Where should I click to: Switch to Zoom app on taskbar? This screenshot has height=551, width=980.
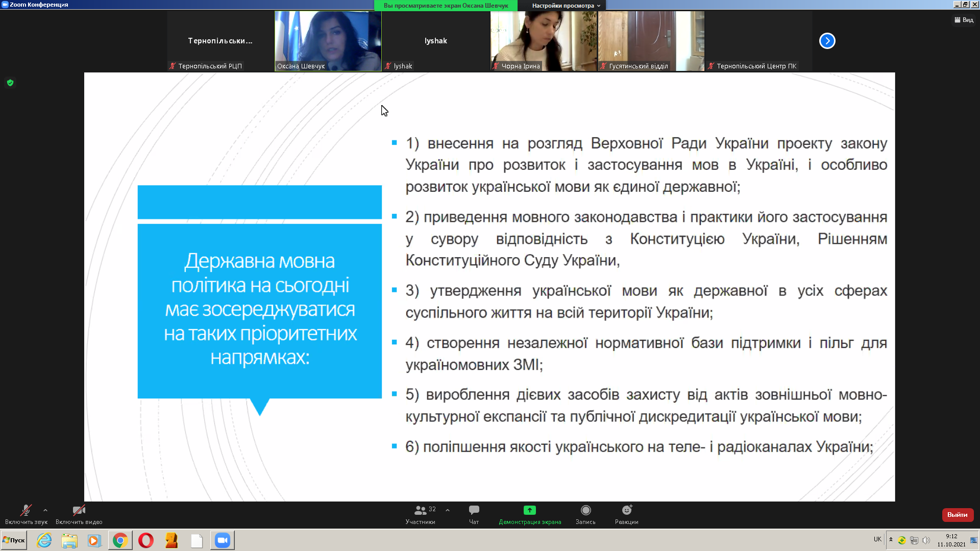pyautogui.click(x=223, y=540)
